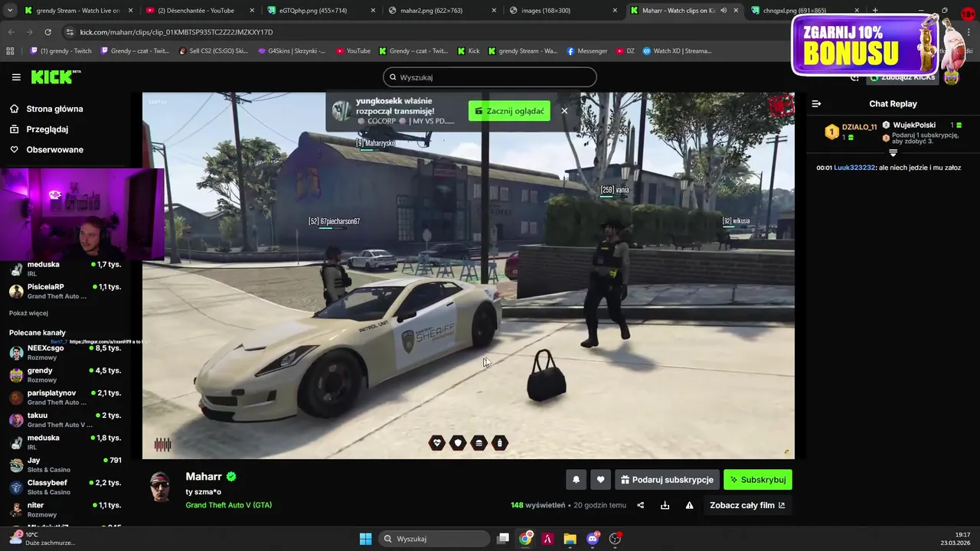
Task: Click the address bar URL
Action: click(x=176, y=32)
